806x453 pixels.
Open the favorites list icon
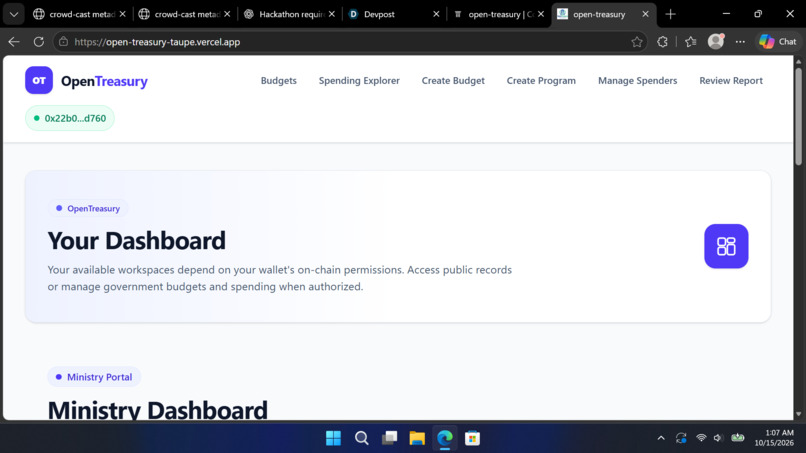click(x=690, y=42)
